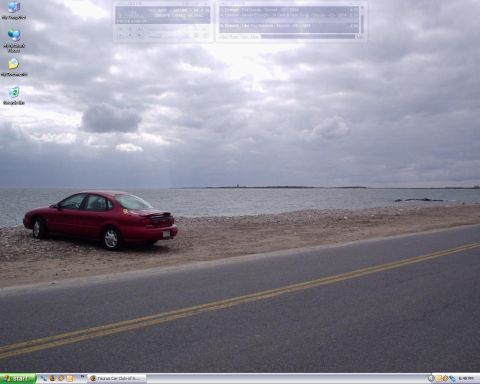Open the Windows Start menu
Screen dimensions: 480x384
click(x=18, y=378)
